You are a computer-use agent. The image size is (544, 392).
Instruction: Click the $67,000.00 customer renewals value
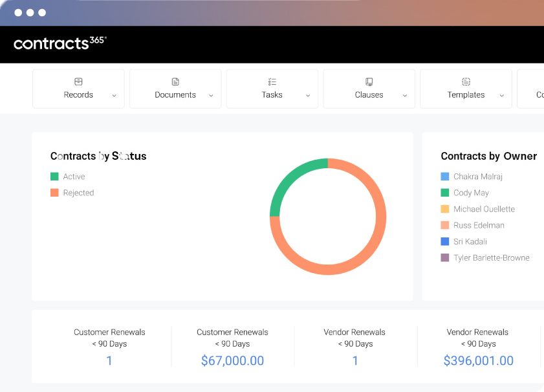coord(232,361)
